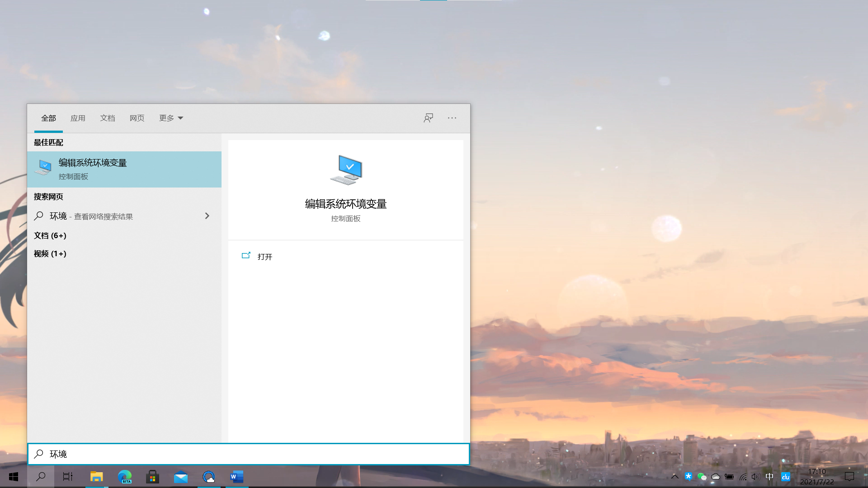Open File Explorer from the taskbar
868x488 pixels.
point(96,477)
